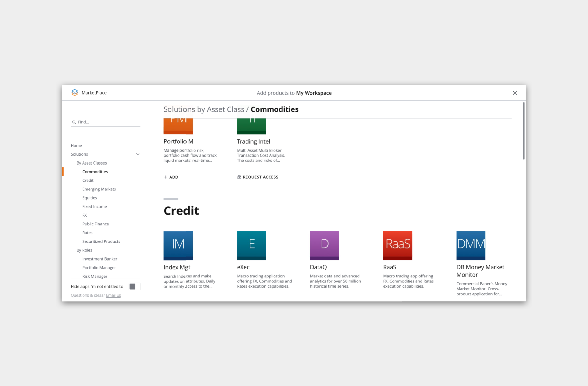Select By Asset Classes group
This screenshot has height=386, width=588.
[92, 163]
